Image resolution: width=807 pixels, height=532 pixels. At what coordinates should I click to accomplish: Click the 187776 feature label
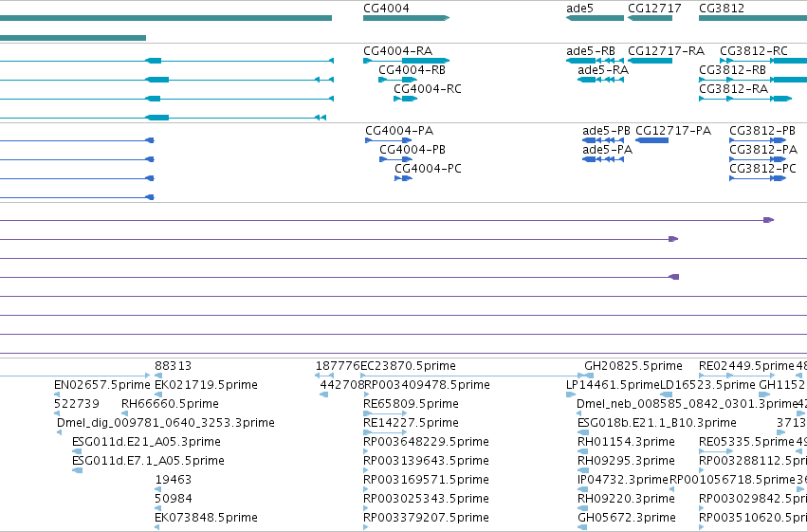[x=338, y=366]
